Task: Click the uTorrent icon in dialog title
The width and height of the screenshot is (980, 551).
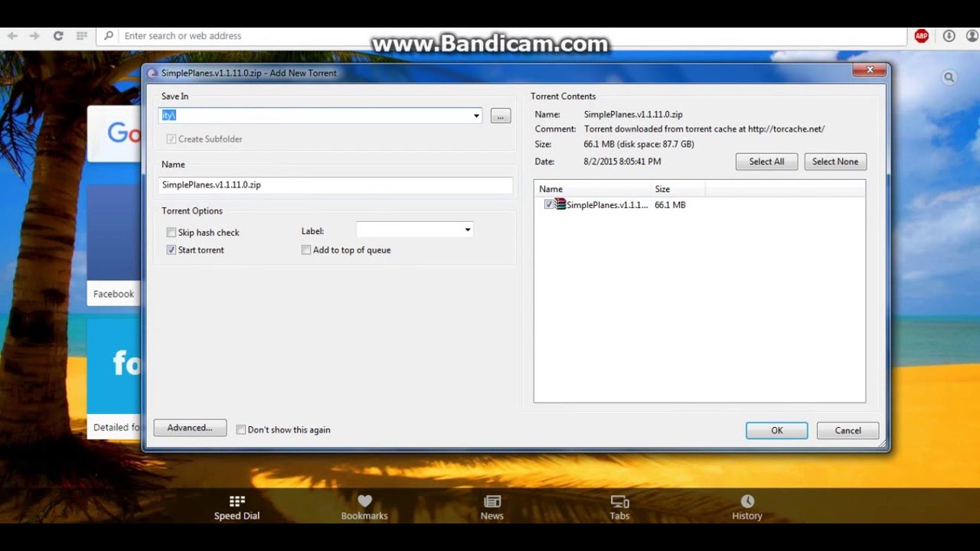Action: [152, 73]
